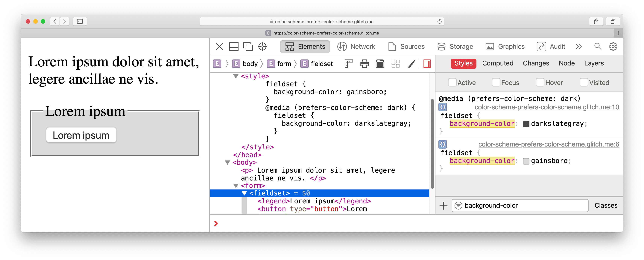The width and height of the screenshot is (644, 260).
Task: Switch to the Computed tab
Action: pyautogui.click(x=498, y=63)
